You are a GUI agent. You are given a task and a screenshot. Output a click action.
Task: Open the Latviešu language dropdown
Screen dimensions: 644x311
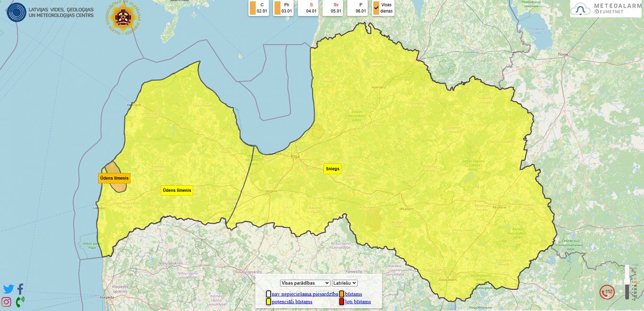coord(345,283)
